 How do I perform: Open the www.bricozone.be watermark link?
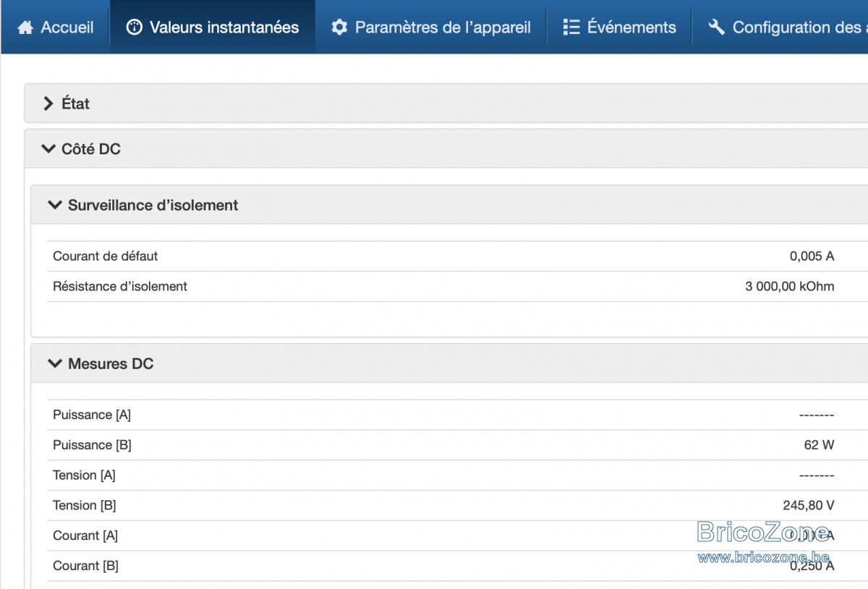(763, 556)
